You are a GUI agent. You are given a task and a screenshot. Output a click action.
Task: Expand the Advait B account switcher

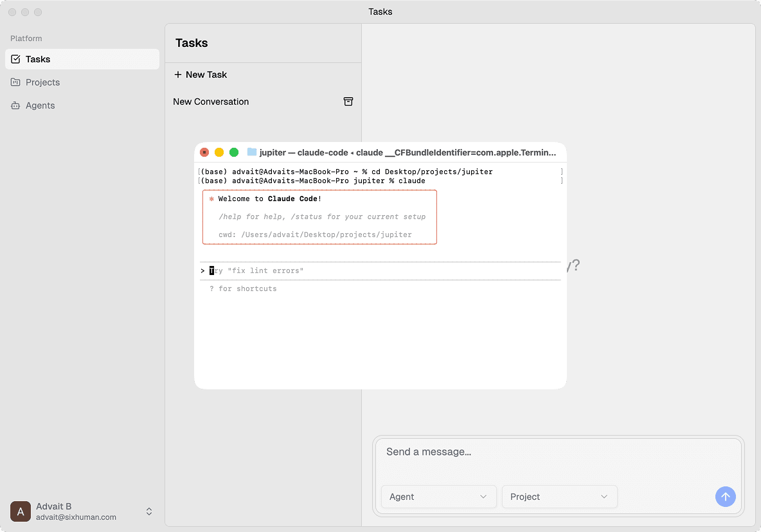coord(149,511)
